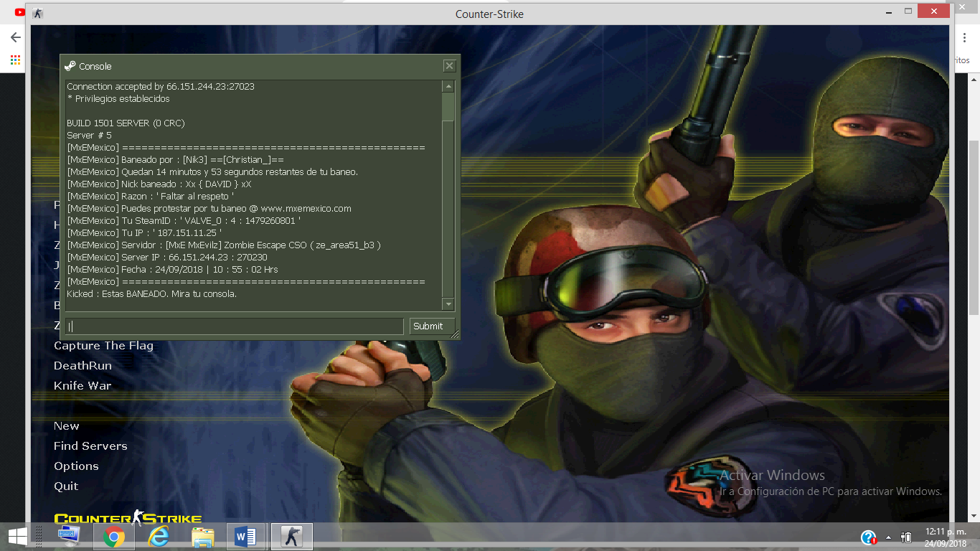
Task: Click the 'Quedan 14 minutos y 53 segundos' line
Action: pyautogui.click(x=212, y=172)
